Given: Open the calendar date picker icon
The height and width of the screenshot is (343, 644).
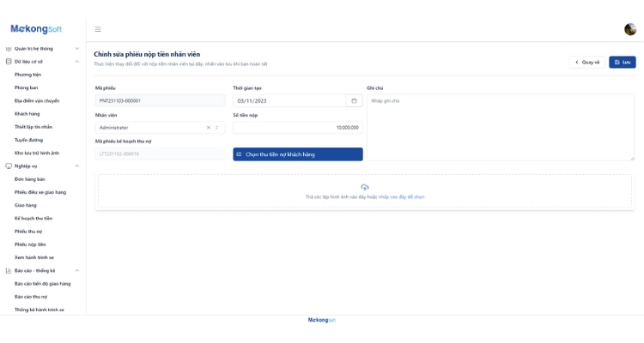Looking at the screenshot, I should tap(354, 101).
